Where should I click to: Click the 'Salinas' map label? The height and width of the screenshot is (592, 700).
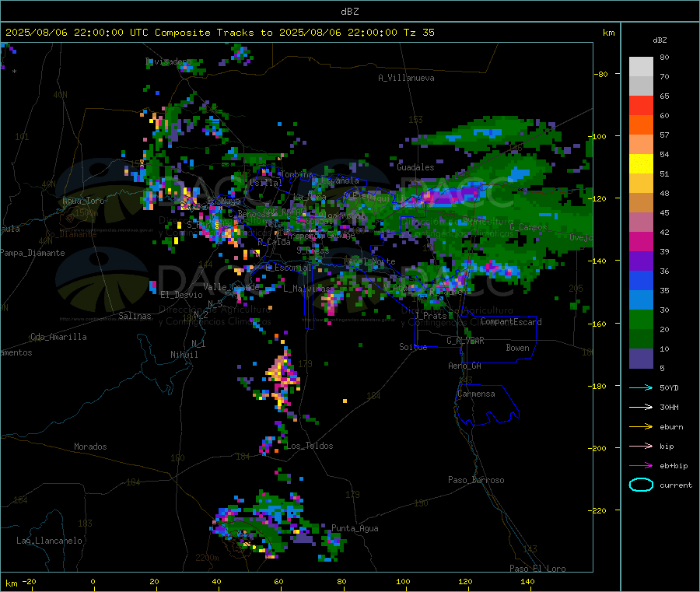click(x=135, y=316)
